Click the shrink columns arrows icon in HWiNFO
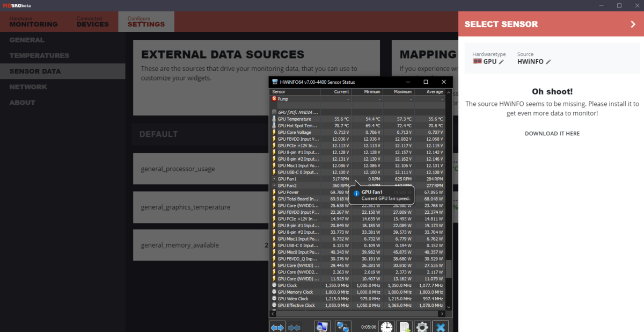Viewport: 644px width, 332px height. pyautogui.click(x=294, y=327)
